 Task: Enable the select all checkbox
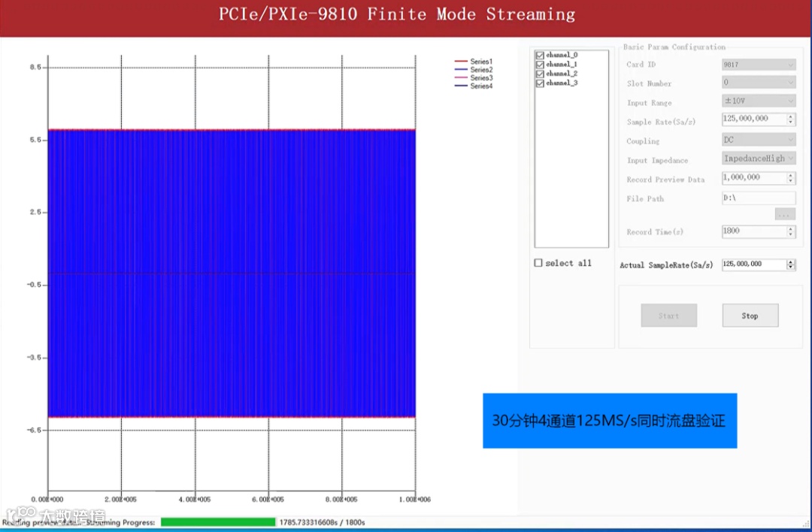(x=538, y=263)
